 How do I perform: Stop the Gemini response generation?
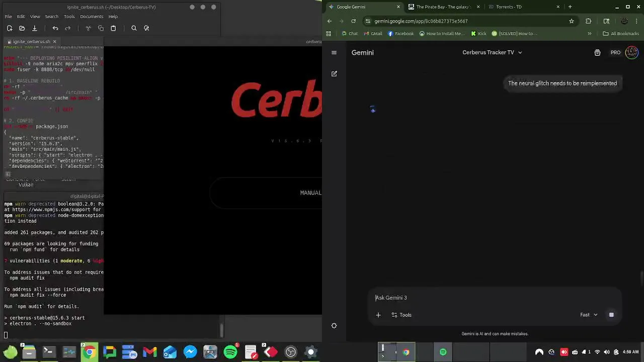tap(611, 315)
